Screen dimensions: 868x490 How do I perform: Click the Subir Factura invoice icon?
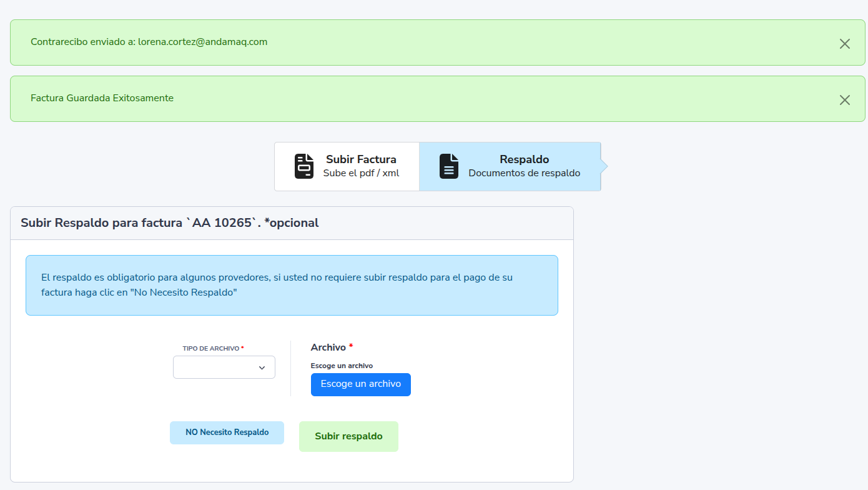coord(304,166)
